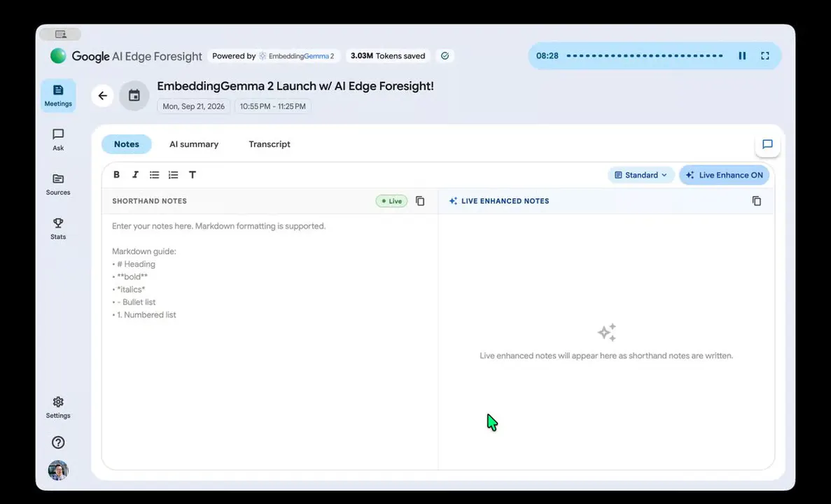Open Settings from the sidebar
Viewport: 831px width, 504px height.
coord(58,407)
